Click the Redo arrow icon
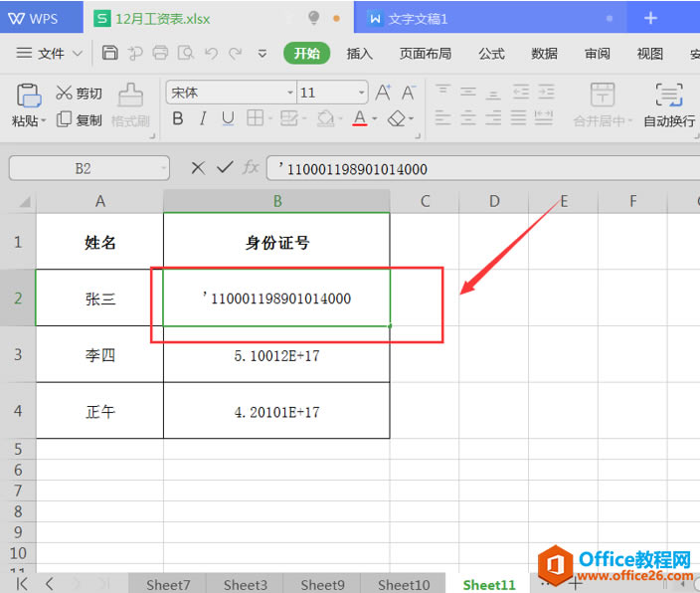Image resolution: width=700 pixels, height=593 pixels. [x=236, y=54]
